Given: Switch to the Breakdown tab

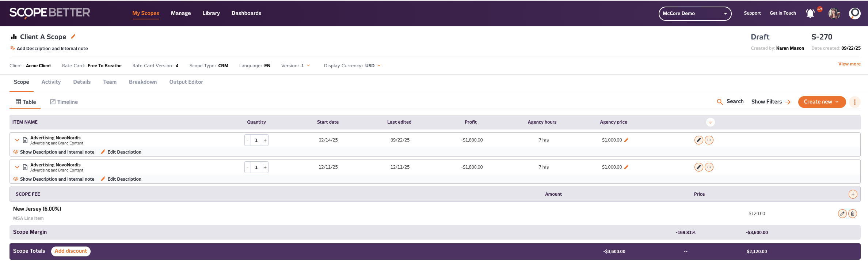Looking at the screenshot, I should (143, 82).
